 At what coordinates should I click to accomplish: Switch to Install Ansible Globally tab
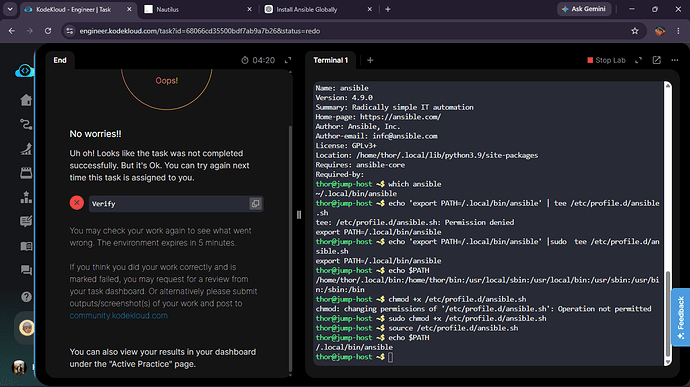(x=319, y=9)
